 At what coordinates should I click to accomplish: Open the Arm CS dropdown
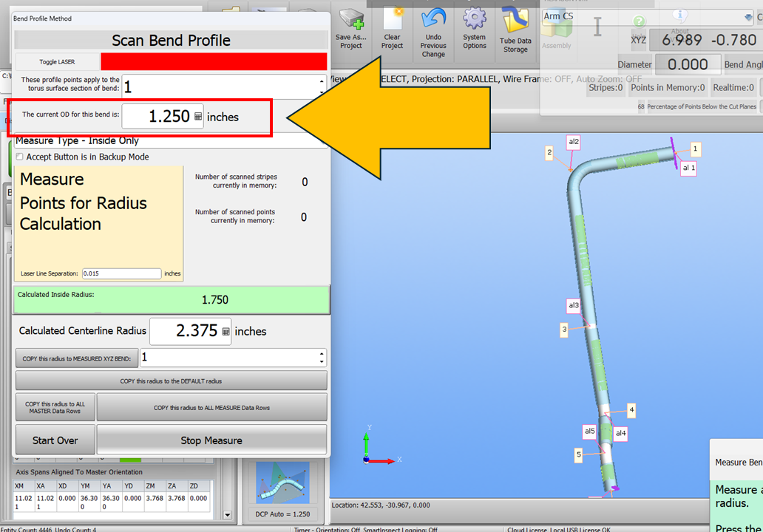tap(748, 17)
